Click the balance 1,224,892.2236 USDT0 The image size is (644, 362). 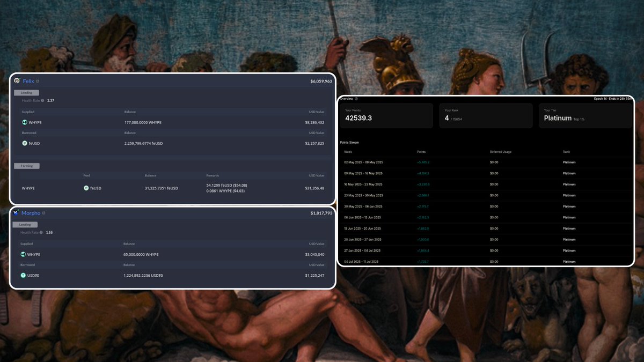point(143,275)
